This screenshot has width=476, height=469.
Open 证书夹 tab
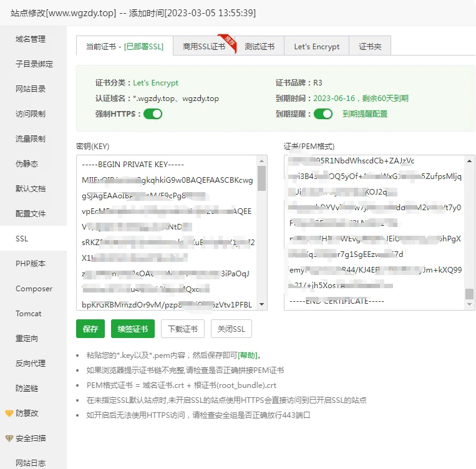coord(370,46)
